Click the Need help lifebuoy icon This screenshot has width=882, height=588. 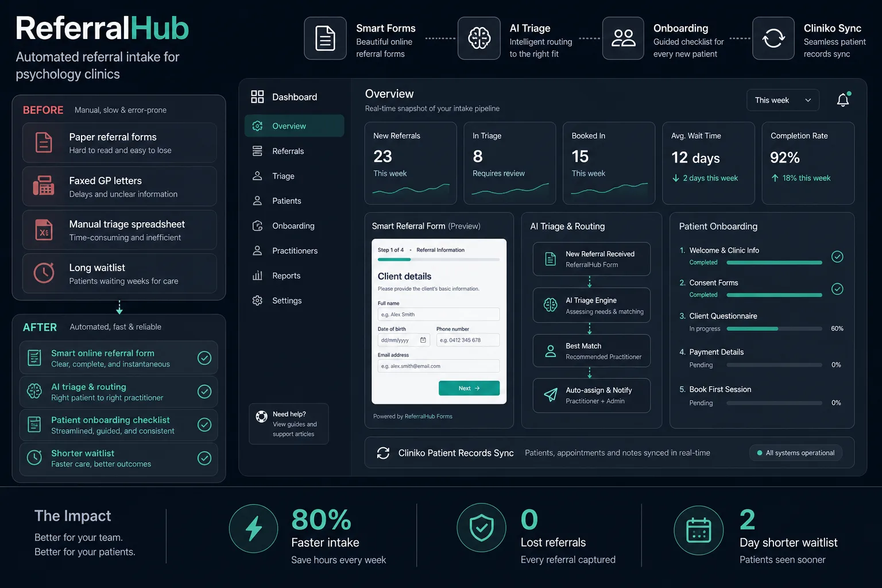point(261,417)
